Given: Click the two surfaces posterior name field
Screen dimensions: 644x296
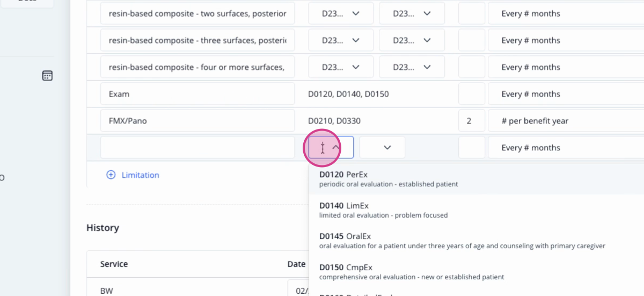Looking at the screenshot, I should [197, 13].
